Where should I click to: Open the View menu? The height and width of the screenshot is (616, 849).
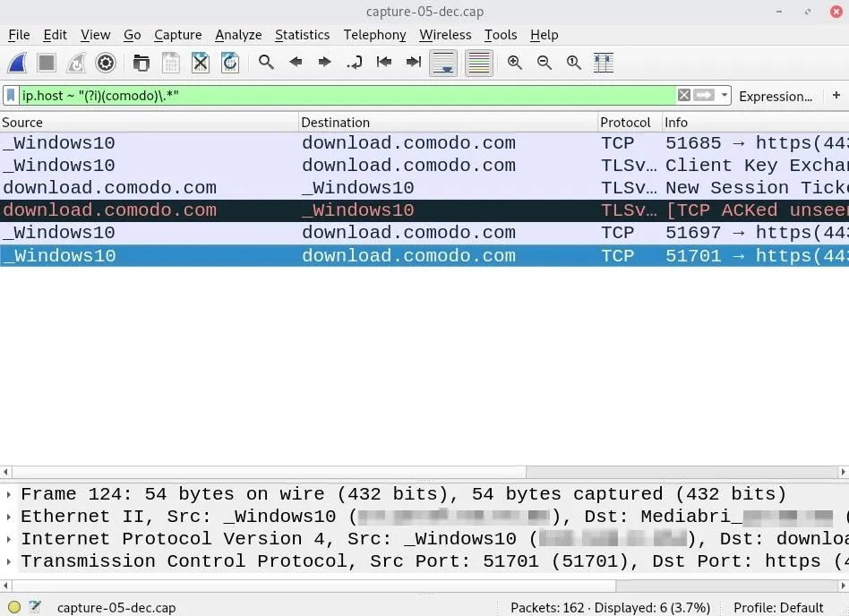95,35
